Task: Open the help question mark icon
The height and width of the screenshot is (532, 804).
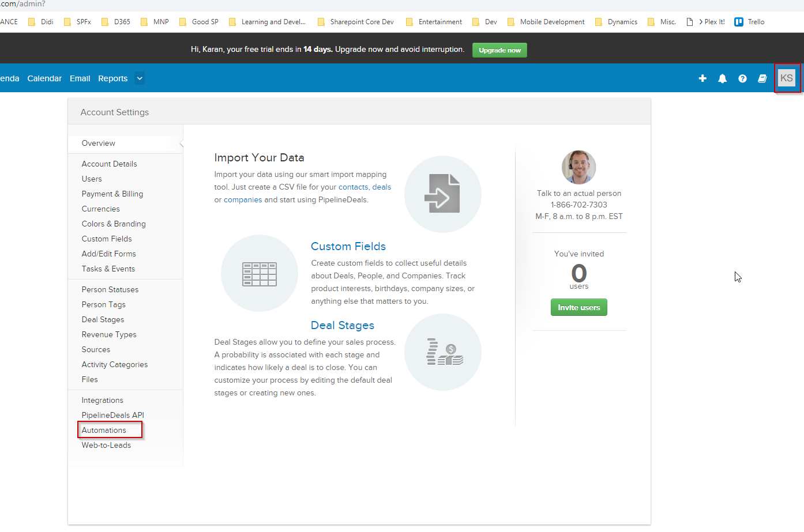Action: pos(742,78)
